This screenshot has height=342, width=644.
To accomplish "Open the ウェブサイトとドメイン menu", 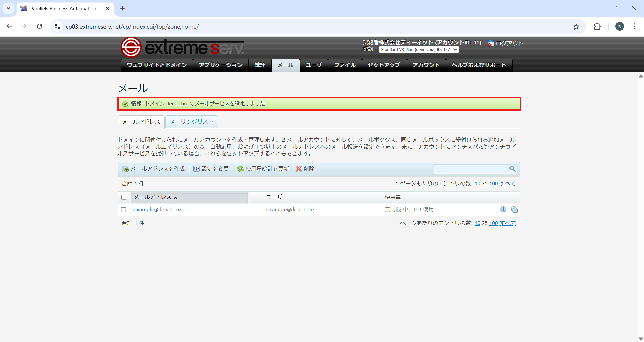I will point(157,65).
